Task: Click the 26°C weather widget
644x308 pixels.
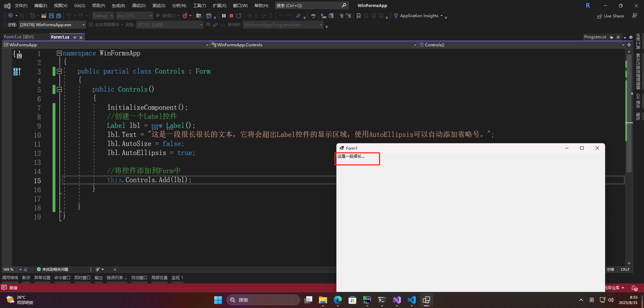Action: point(20,300)
